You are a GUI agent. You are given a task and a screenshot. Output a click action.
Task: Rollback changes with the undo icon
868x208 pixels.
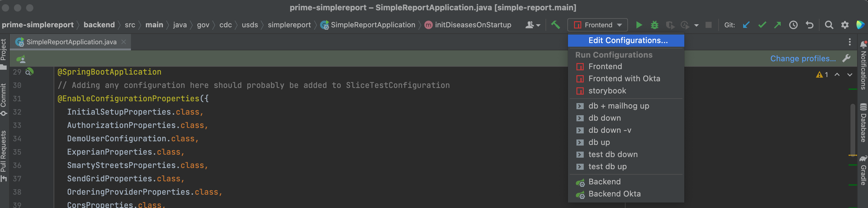click(x=810, y=25)
